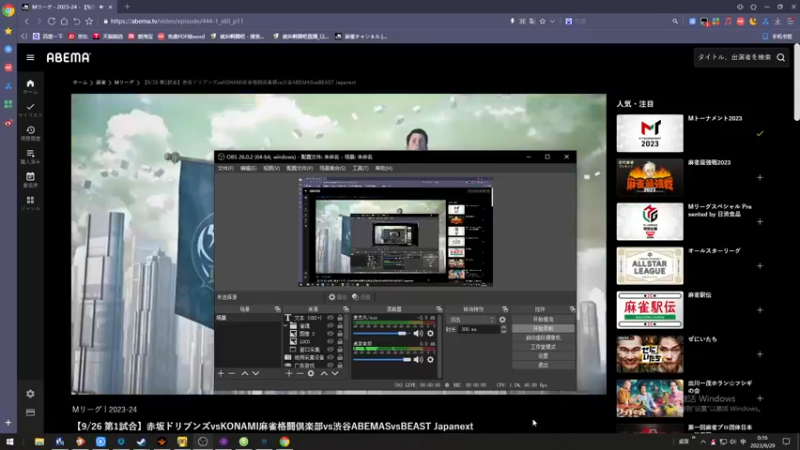
Task: Toggle visibility of 文本 (GDI+) source
Action: point(330,318)
